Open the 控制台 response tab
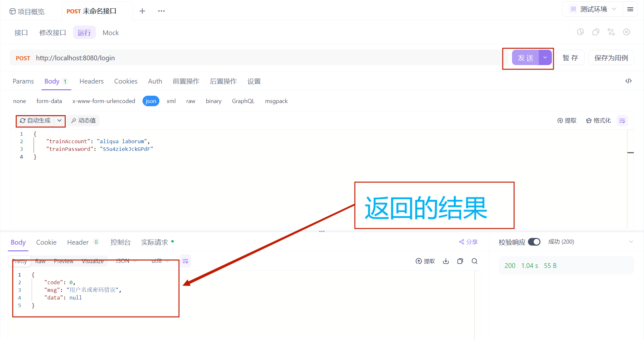 [x=120, y=242]
